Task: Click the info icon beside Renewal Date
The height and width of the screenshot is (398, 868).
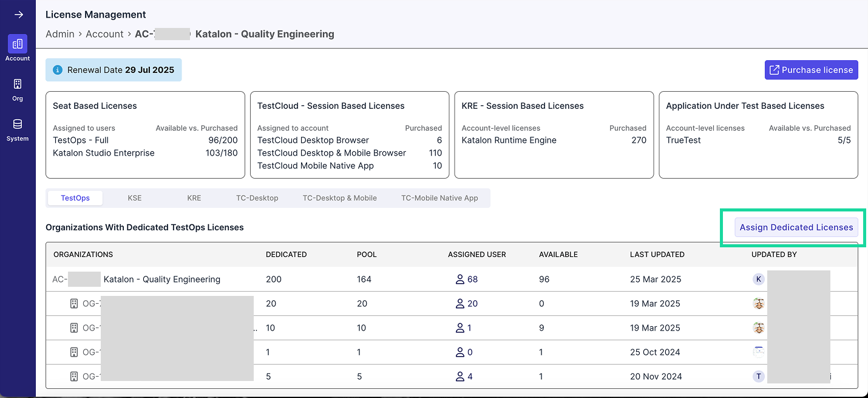Action: click(x=58, y=70)
